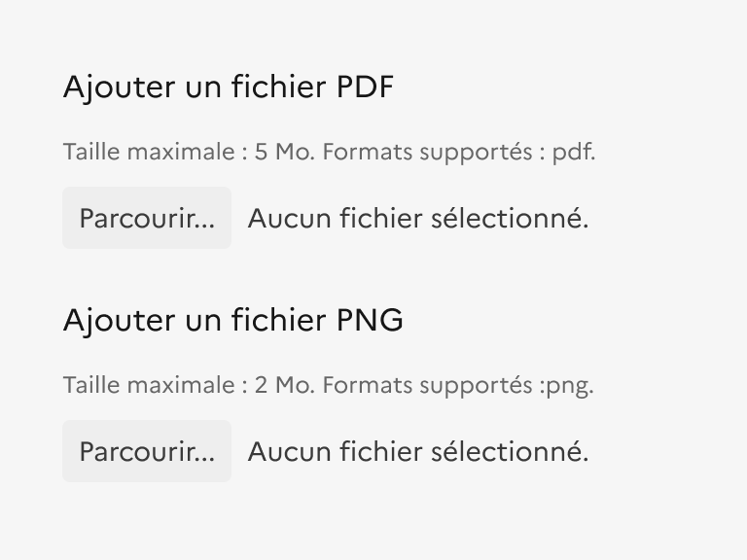Choose a file for the 2 Mo PNG upload
Image resolution: width=747 pixels, height=560 pixels.
coord(147,452)
